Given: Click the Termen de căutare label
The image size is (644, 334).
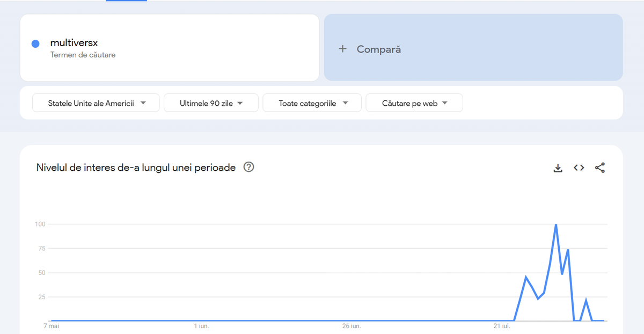Looking at the screenshot, I should [x=83, y=55].
